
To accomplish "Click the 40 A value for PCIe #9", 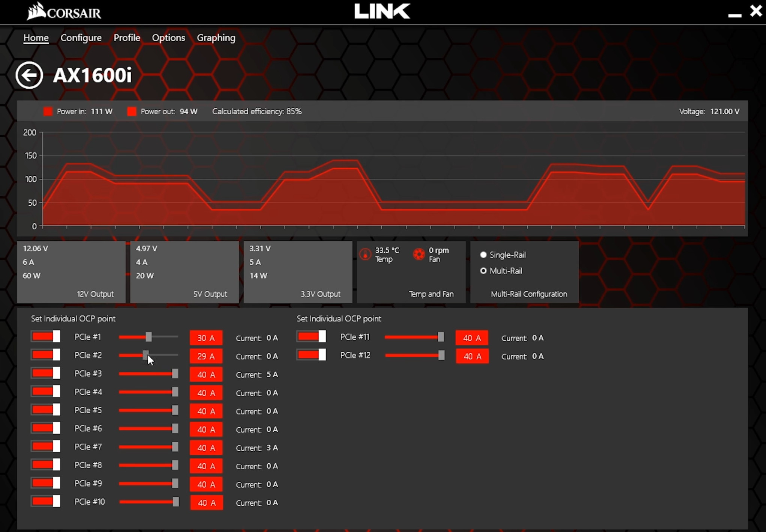I will point(206,485).
